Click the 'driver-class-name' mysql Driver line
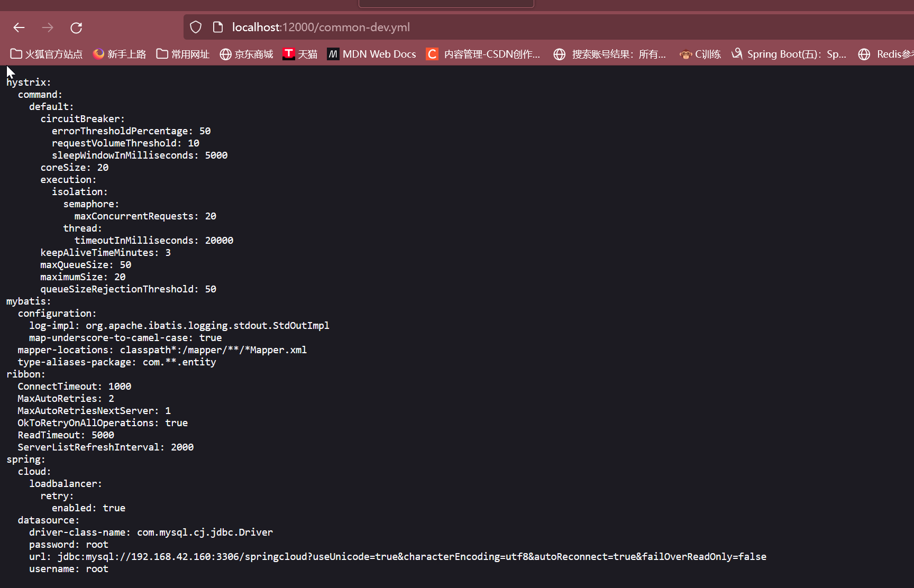This screenshot has width=914, height=588. tap(151, 532)
